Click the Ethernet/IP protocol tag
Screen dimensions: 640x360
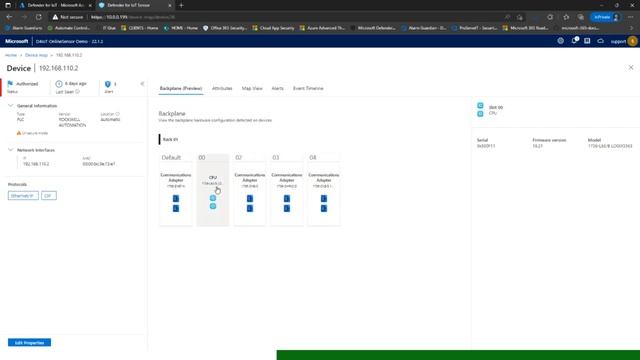point(23,196)
